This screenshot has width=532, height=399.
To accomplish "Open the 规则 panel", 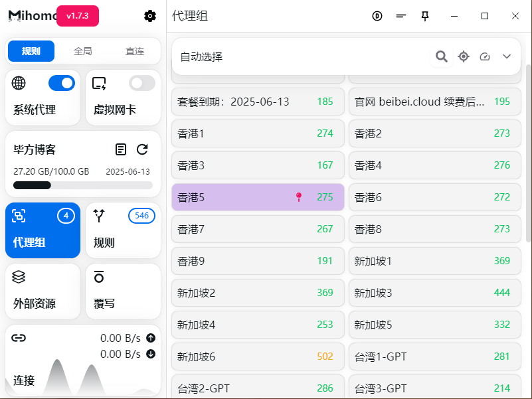I will (123, 230).
